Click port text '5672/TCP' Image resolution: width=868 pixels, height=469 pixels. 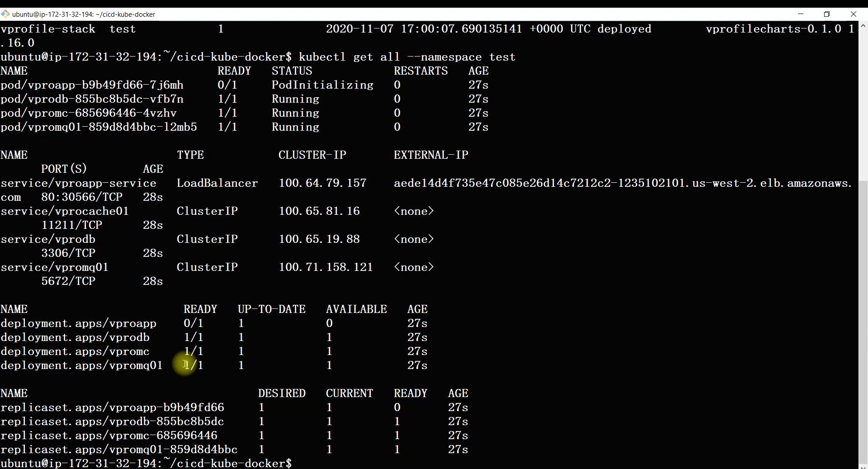click(68, 281)
